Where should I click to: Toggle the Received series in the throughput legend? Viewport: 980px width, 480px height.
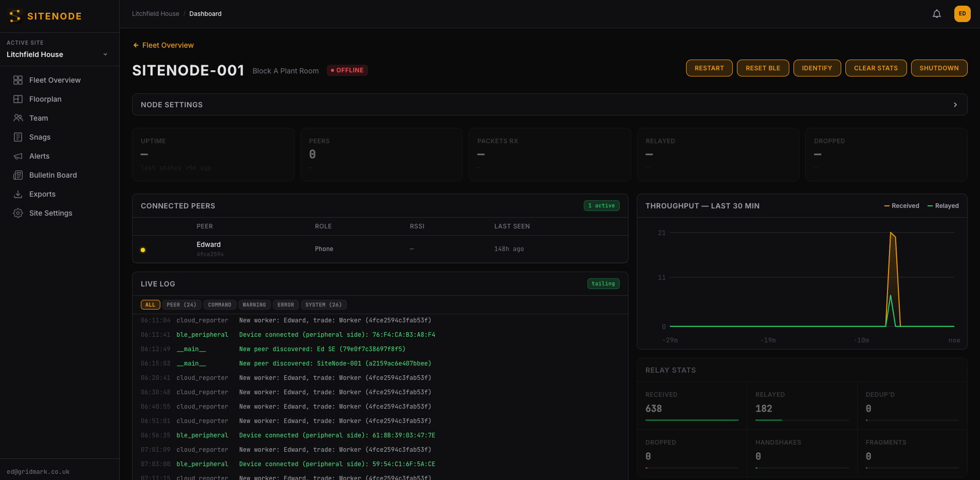pos(902,205)
